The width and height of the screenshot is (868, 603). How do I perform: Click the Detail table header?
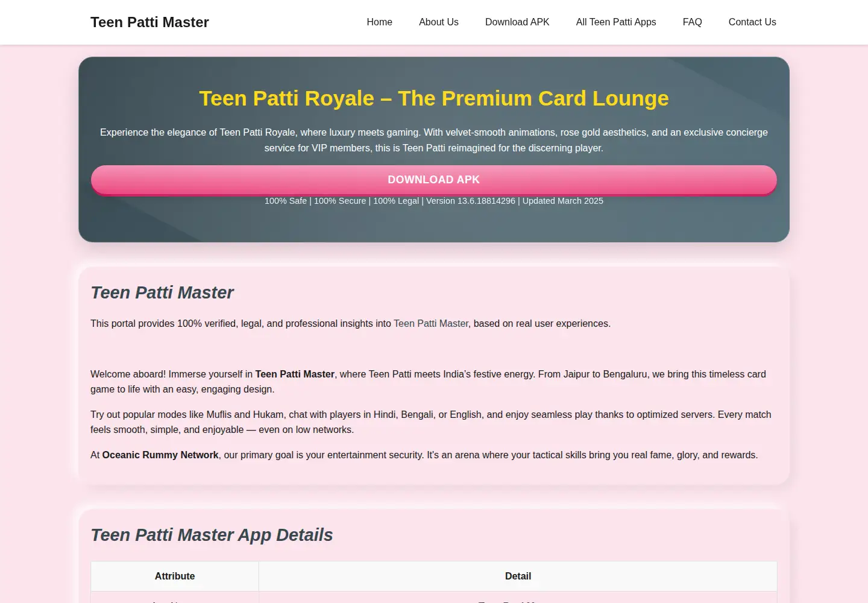point(518,576)
